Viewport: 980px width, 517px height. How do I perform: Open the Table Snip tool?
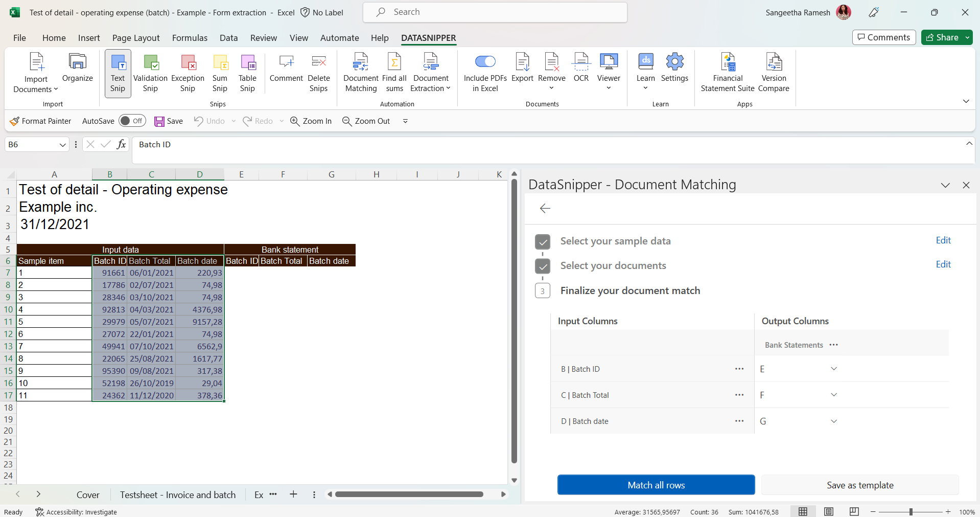[247, 73]
